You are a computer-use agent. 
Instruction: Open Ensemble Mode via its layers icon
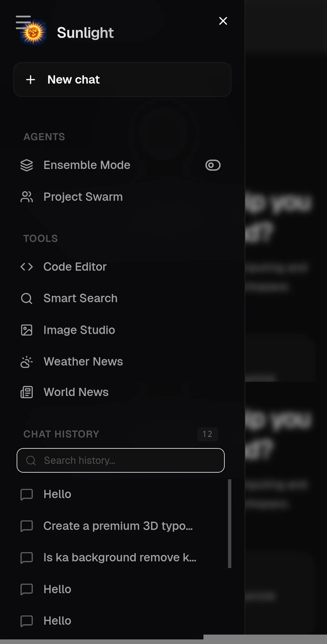[27, 165]
